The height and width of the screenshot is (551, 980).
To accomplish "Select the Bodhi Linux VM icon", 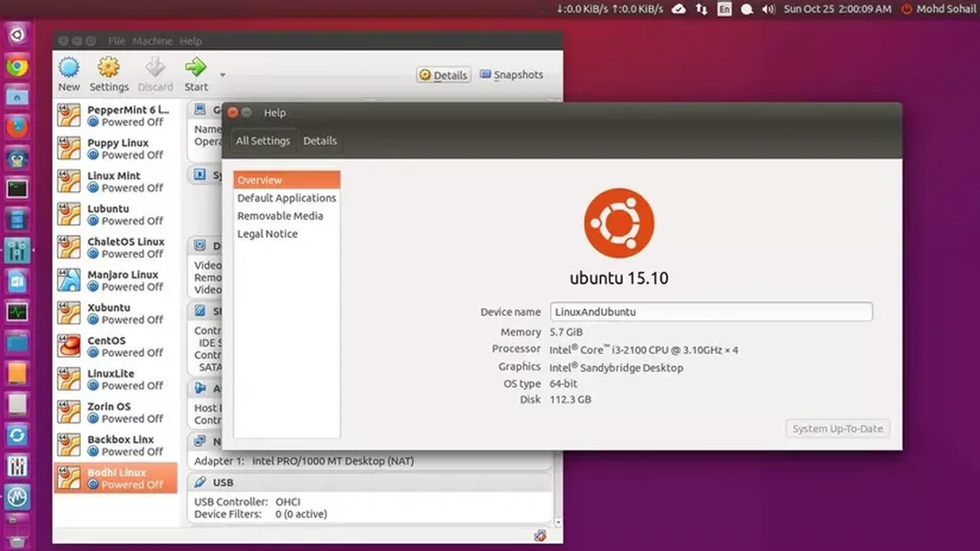I will 69,478.
